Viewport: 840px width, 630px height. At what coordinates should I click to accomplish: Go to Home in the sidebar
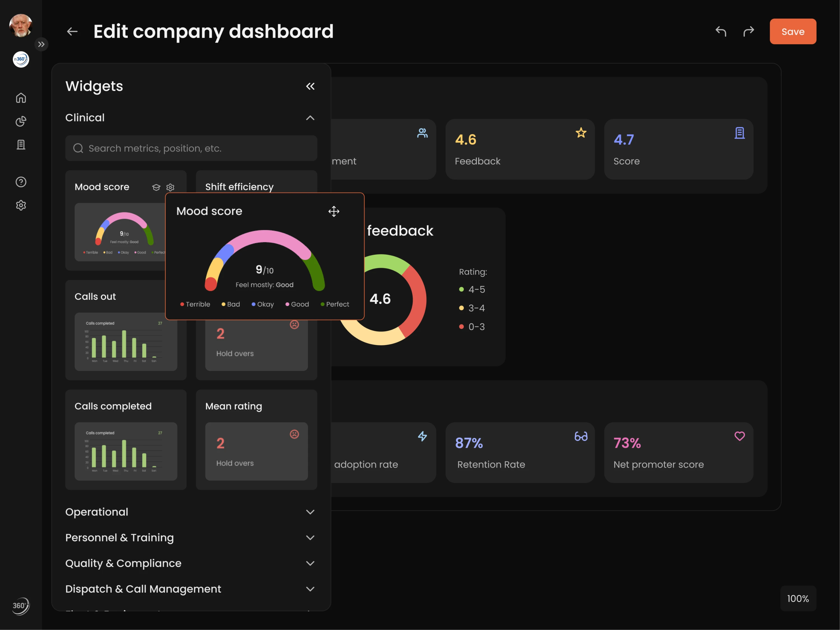[21, 98]
